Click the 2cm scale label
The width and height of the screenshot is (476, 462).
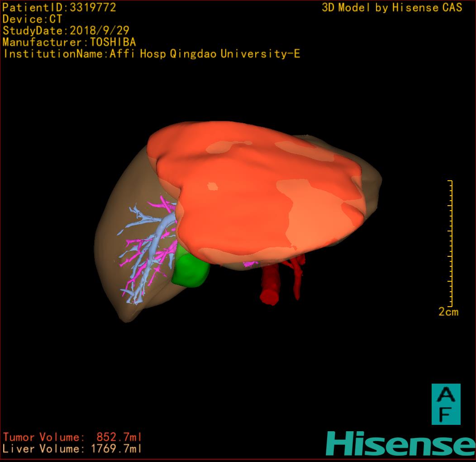point(448,312)
